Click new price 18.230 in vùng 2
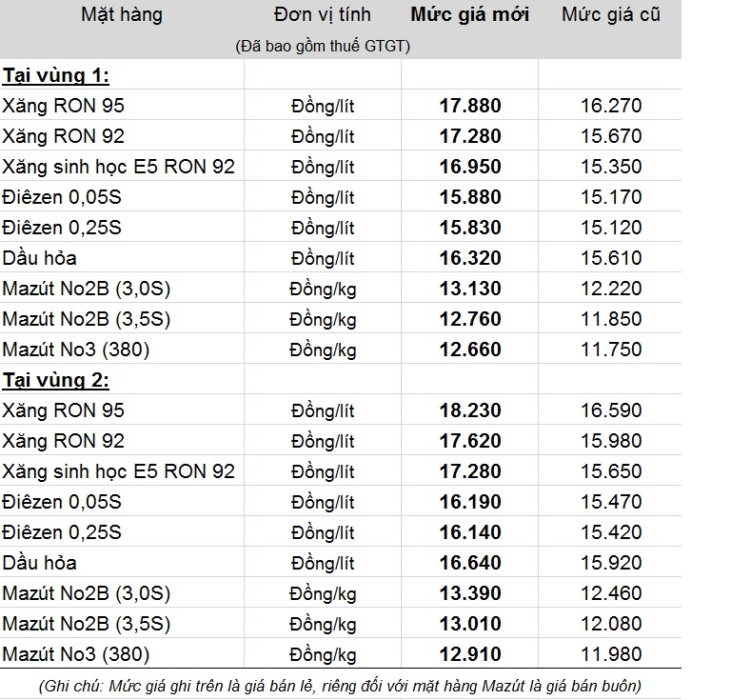The width and height of the screenshot is (731, 700). (470, 410)
